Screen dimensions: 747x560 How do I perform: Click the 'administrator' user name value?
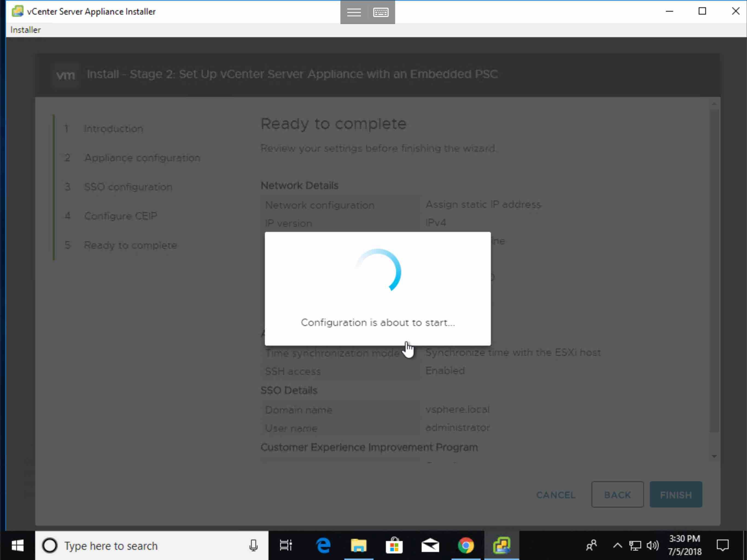click(458, 428)
